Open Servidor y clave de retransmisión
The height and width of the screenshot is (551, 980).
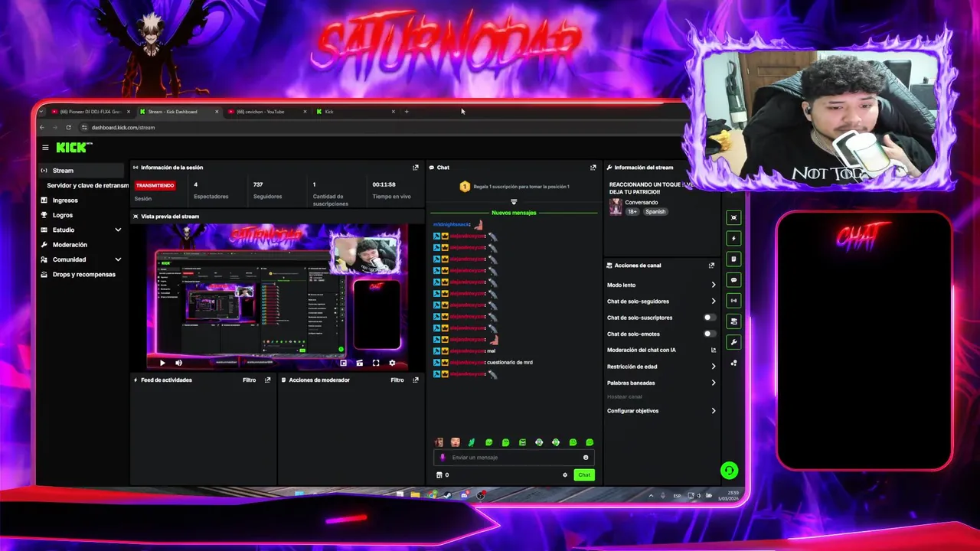pos(87,185)
